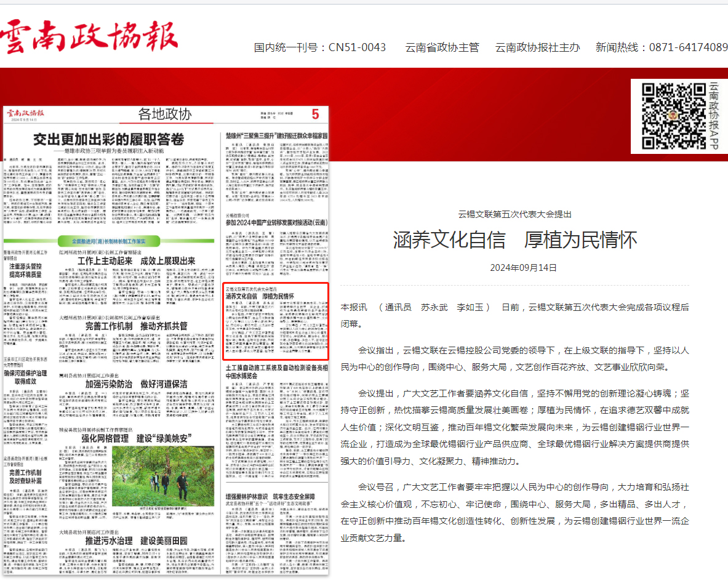Click the green 全面推进河(湖)长制 banner
728x583 pixels.
click(x=109, y=241)
